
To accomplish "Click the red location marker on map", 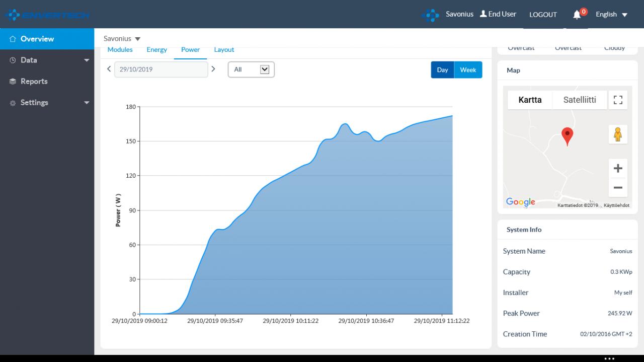I will [567, 136].
